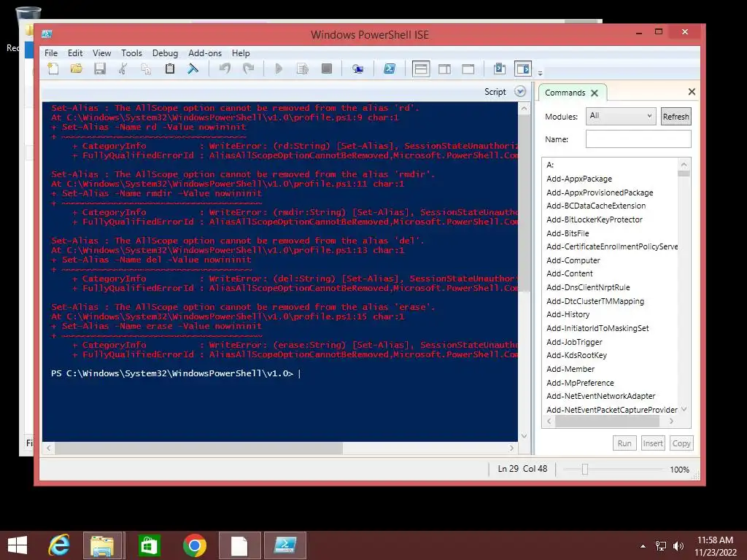The image size is (747, 560).
Task: Click the Insert button
Action: (x=653, y=443)
